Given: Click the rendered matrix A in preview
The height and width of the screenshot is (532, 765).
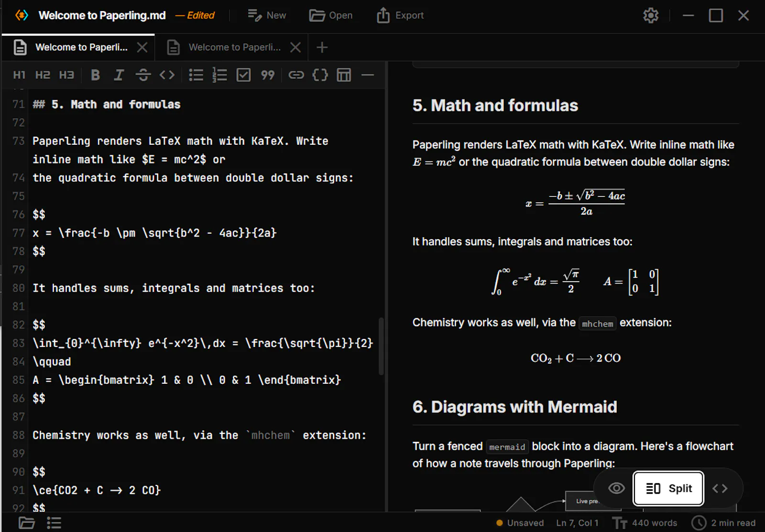Looking at the screenshot, I should 631,282.
